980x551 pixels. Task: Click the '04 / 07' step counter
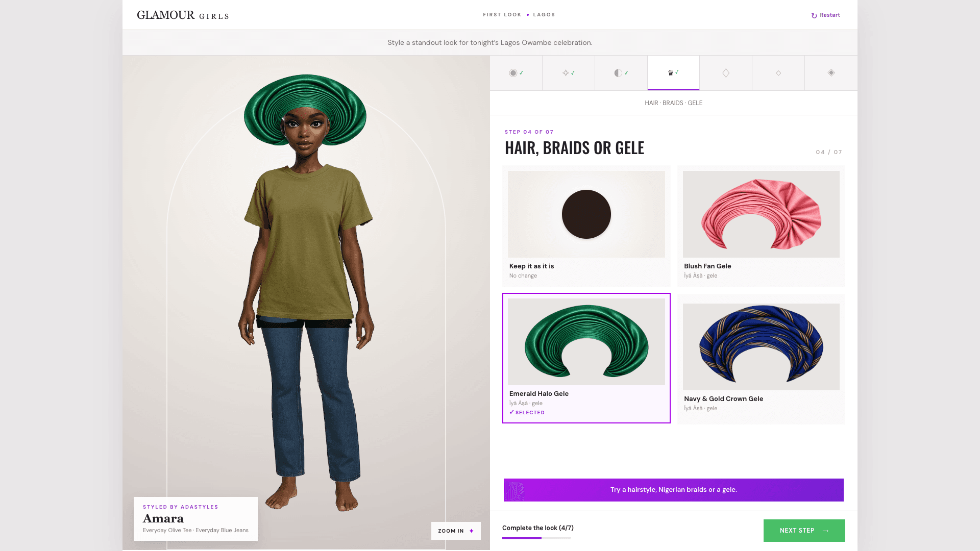829,152
